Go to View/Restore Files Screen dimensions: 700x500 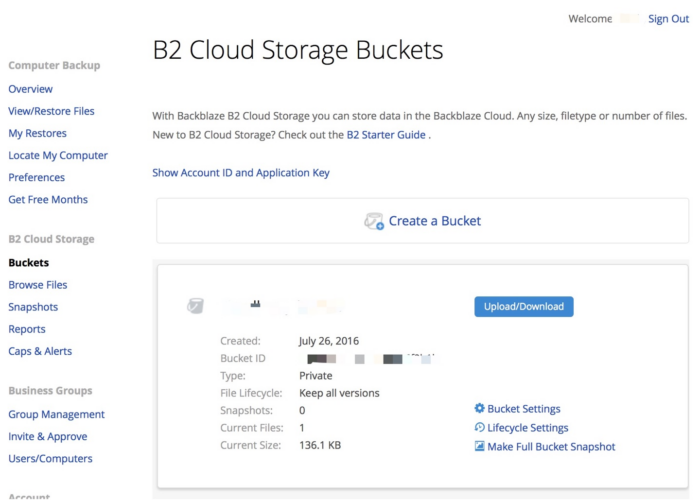[x=51, y=111]
